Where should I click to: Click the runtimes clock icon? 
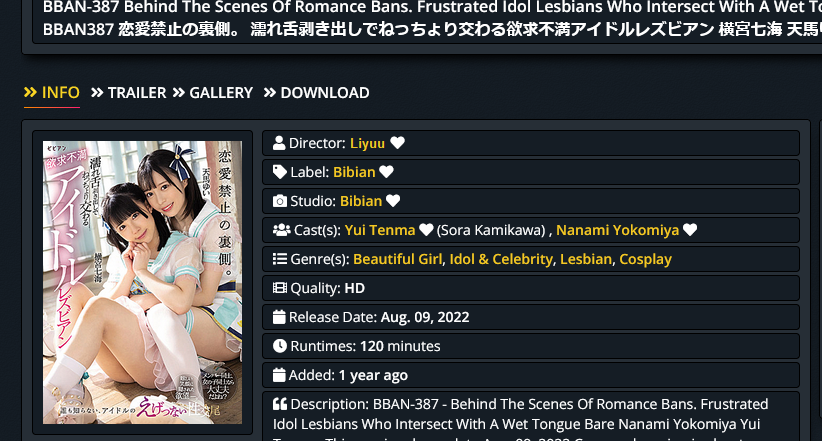[280, 346]
